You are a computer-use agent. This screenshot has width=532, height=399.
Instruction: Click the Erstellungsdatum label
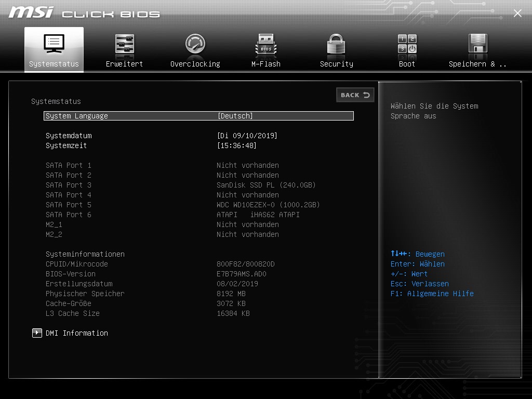(79, 283)
